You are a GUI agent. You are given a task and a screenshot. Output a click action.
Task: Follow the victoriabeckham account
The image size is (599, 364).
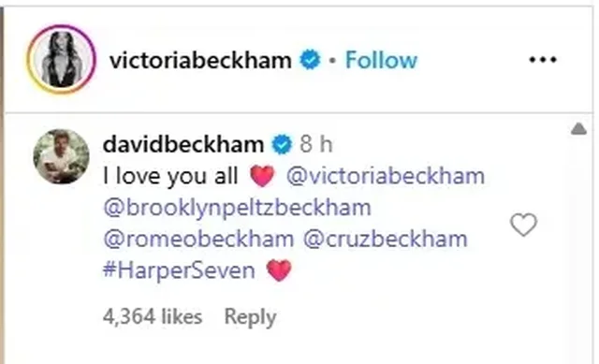click(x=381, y=60)
